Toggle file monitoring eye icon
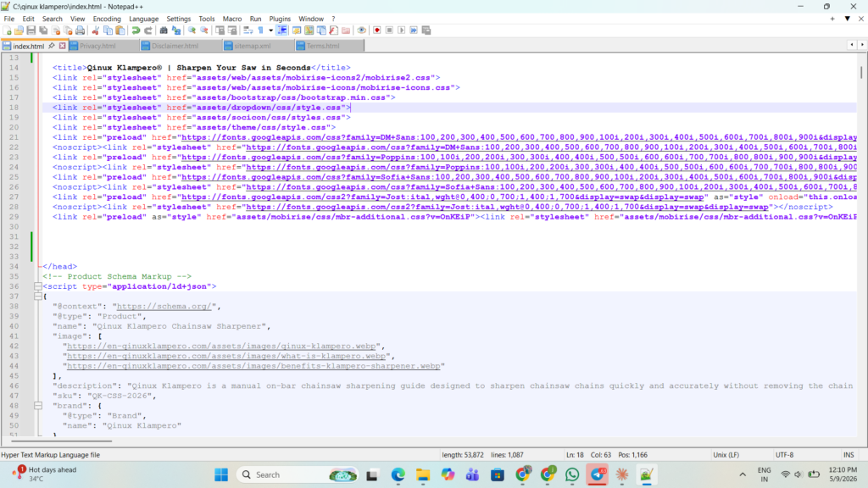Screen dimensions: 868x488 (361, 30)
